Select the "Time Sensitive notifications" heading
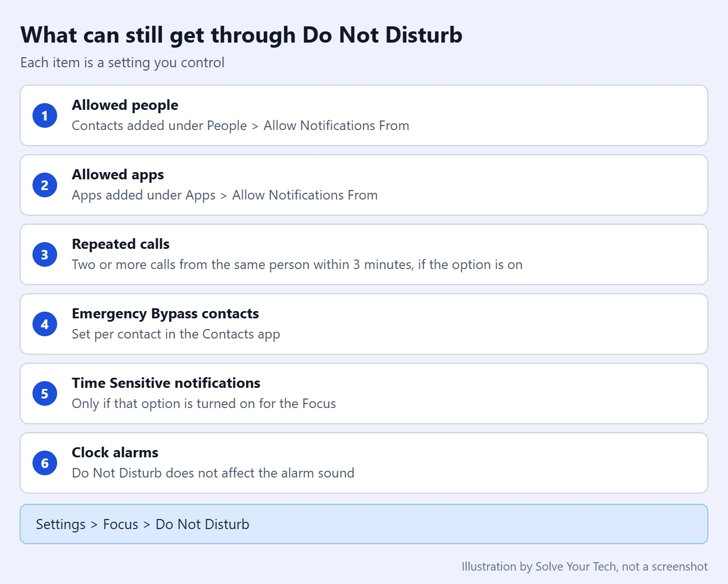The image size is (728, 584). pos(166,383)
